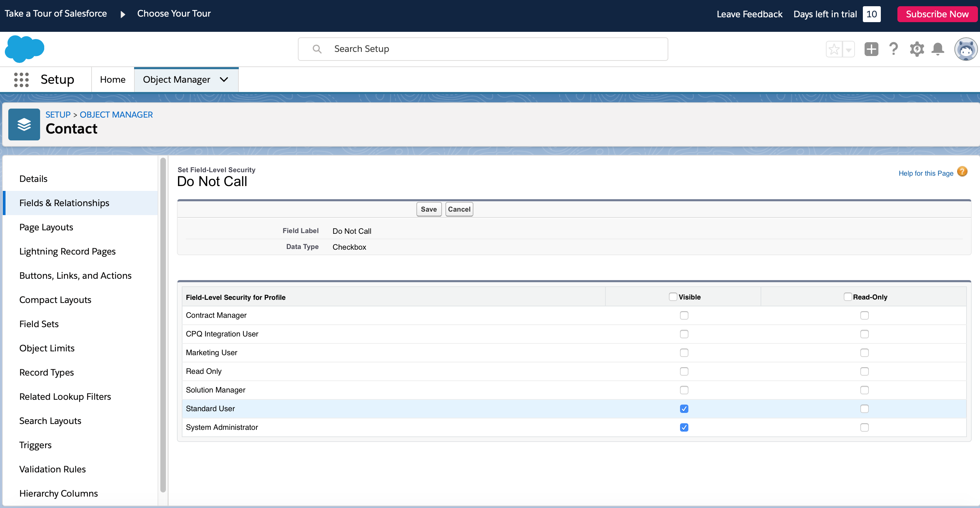
Task: Click the trial days remaining badge
Action: [x=871, y=14]
